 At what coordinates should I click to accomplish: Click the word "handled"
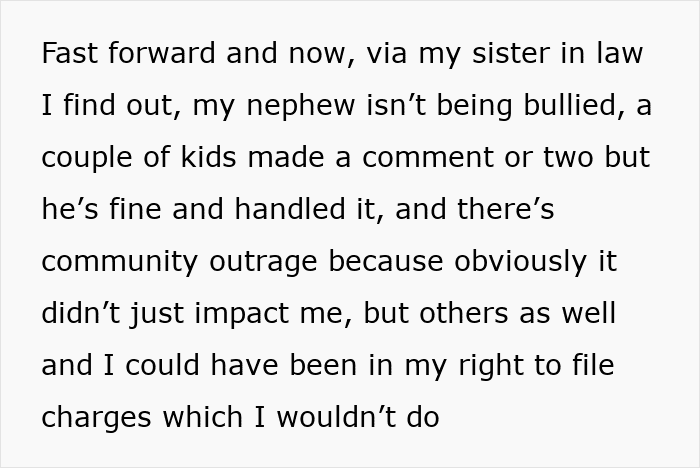pyautogui.click(x=290, y=209)
